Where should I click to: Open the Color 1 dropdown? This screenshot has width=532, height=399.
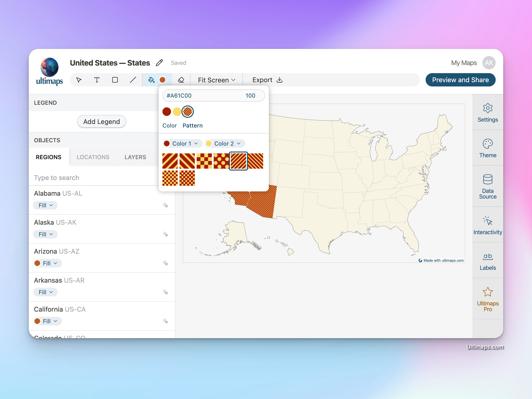[182, 143]
